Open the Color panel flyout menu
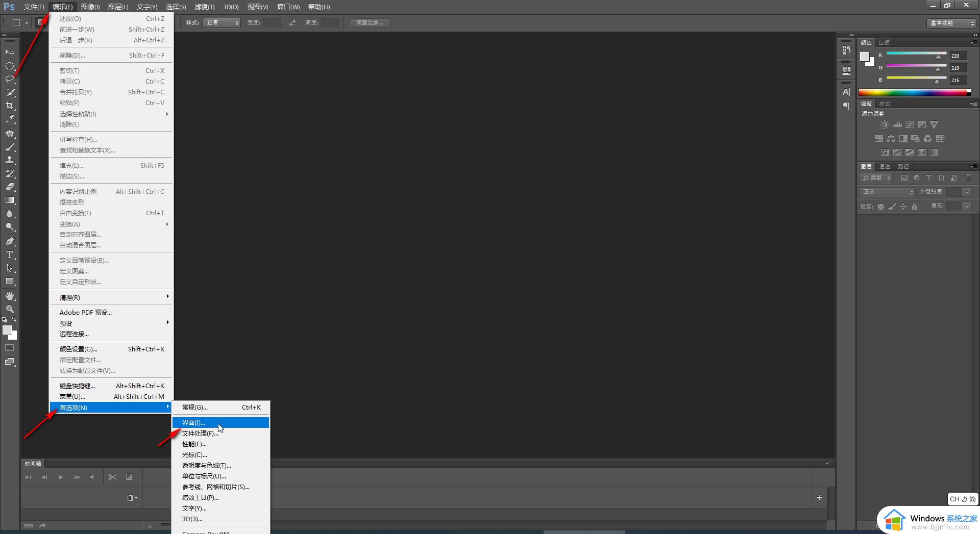 coord(973,42)
